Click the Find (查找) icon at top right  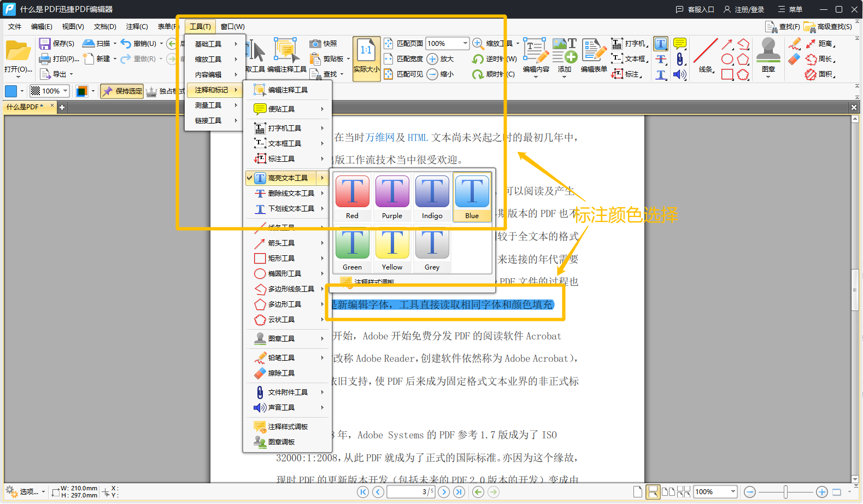[771, 26]
